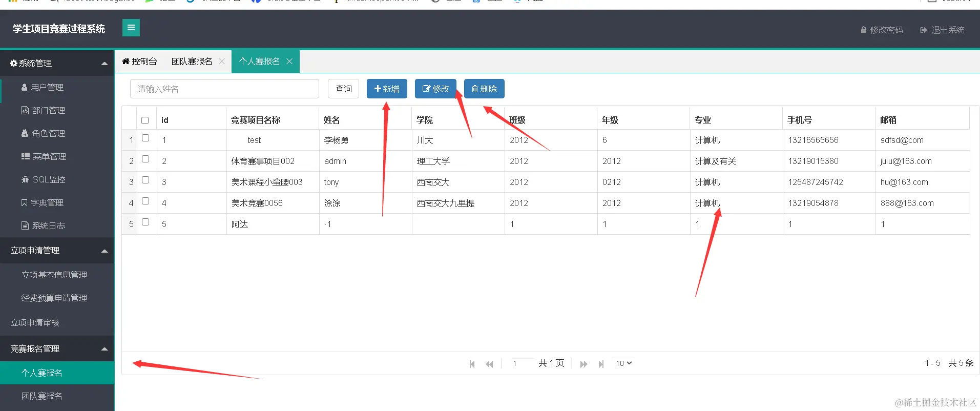Close the 个人赛报名 tab
Screen dimensions: 980x411
click(x=289, y=61)
